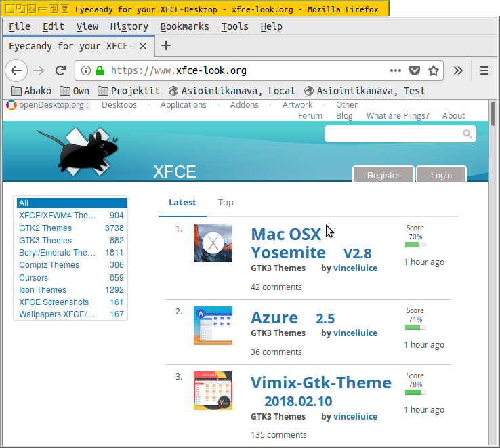This screenshot has width=500, height=448.
Task: Click the XFCE mouse logo
Action: (77, 151)
